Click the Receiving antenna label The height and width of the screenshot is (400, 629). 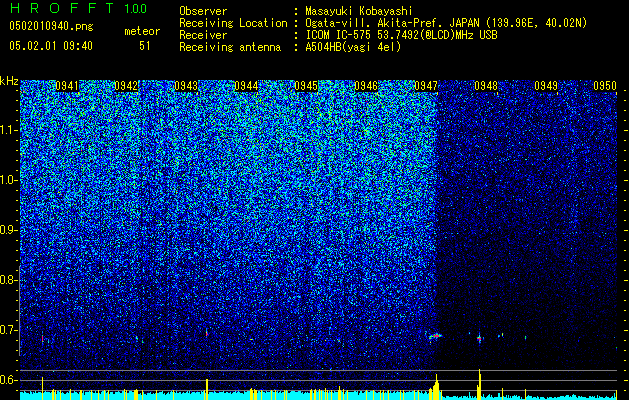230,47
